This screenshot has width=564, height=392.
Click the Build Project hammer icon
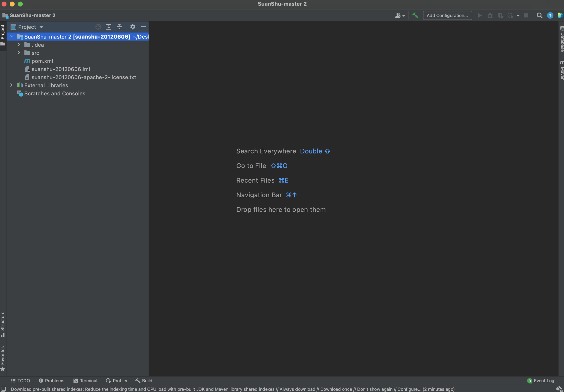coord(415,15)
